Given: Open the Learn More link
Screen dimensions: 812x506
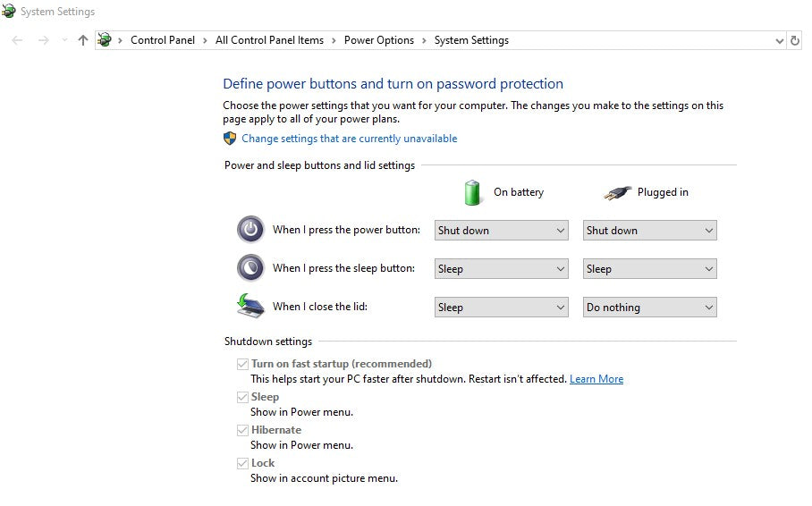Looking at the screenshot, I should point(596,379).
